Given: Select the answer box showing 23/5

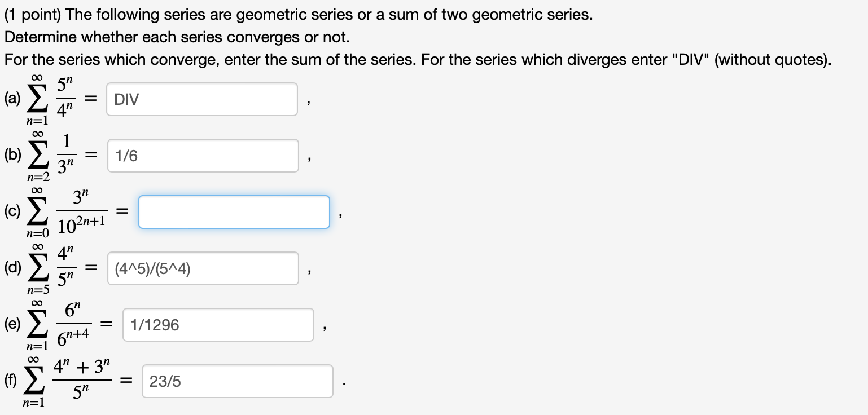Looking at the screenshot, I should [236, 381].
